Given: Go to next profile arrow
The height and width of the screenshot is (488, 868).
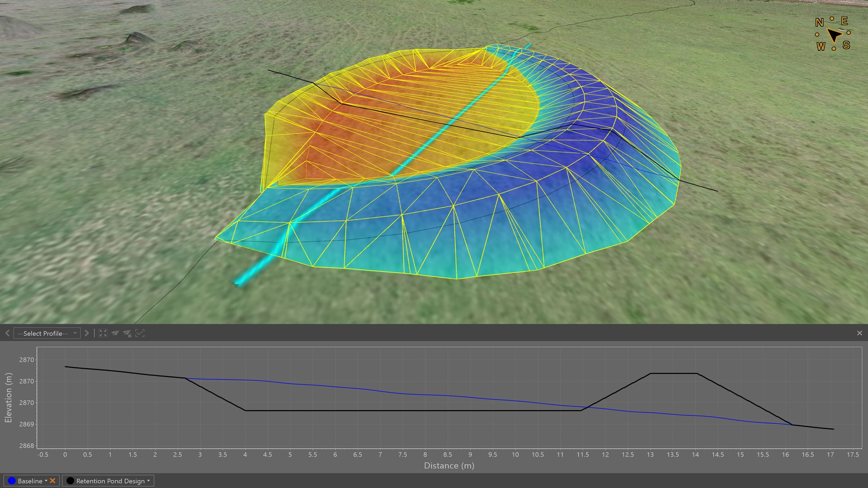Looking at the screenshot, I should tap(87, 333).
